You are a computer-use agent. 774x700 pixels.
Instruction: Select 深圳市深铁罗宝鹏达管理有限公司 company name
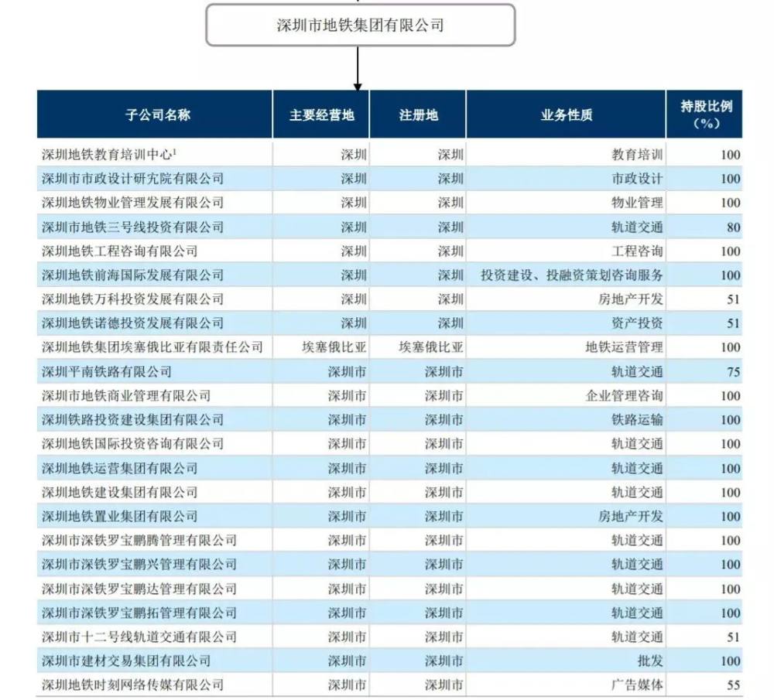click(x=139, y=589)
